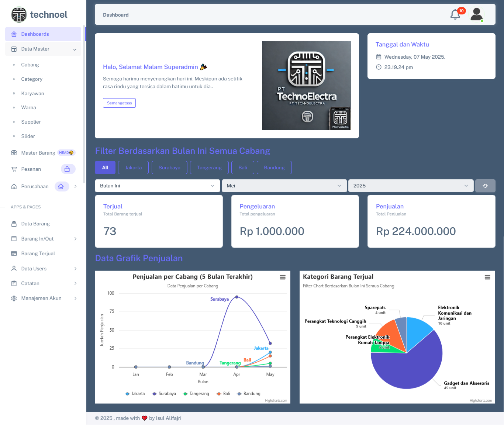
Task: Select the Surabaya branch filter tab
Action: (169, 167)
